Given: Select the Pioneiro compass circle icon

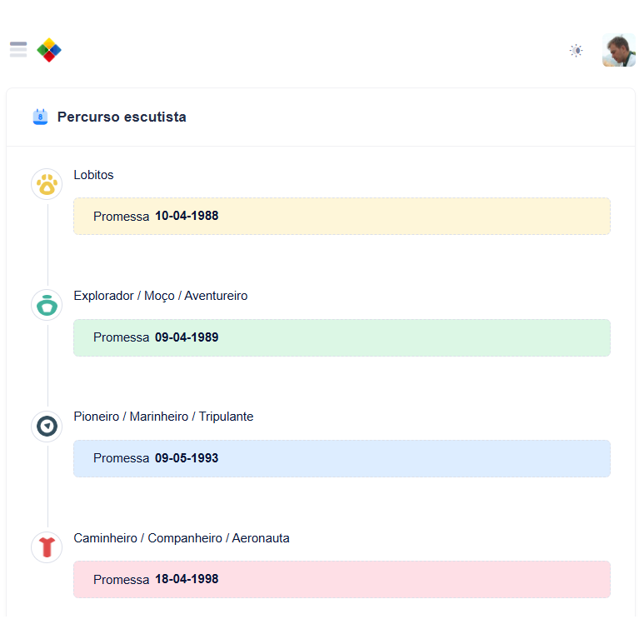Looking at the screenshot, I should coord(47,427).
